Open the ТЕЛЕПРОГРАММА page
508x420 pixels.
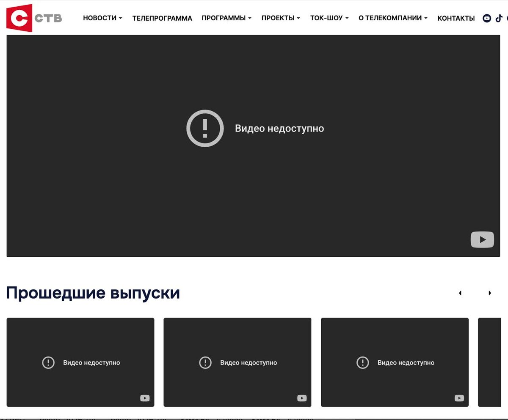point(162,18)
